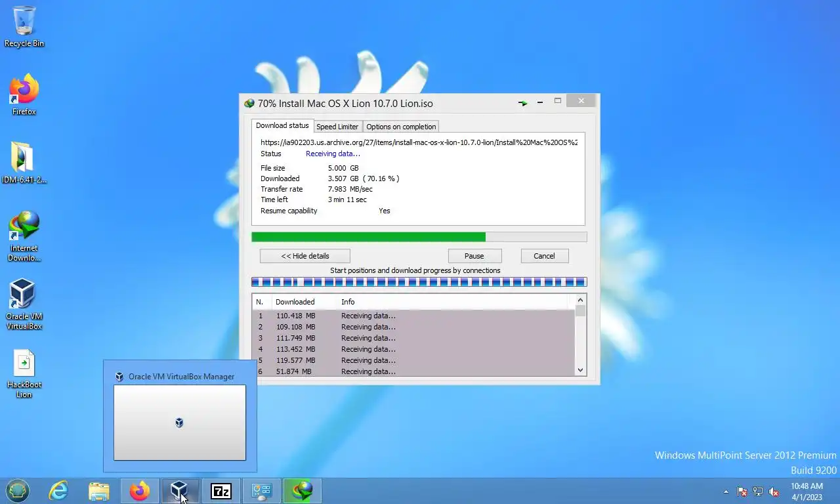Open Internet Explorer from taskbar

[x=58, y=491]
